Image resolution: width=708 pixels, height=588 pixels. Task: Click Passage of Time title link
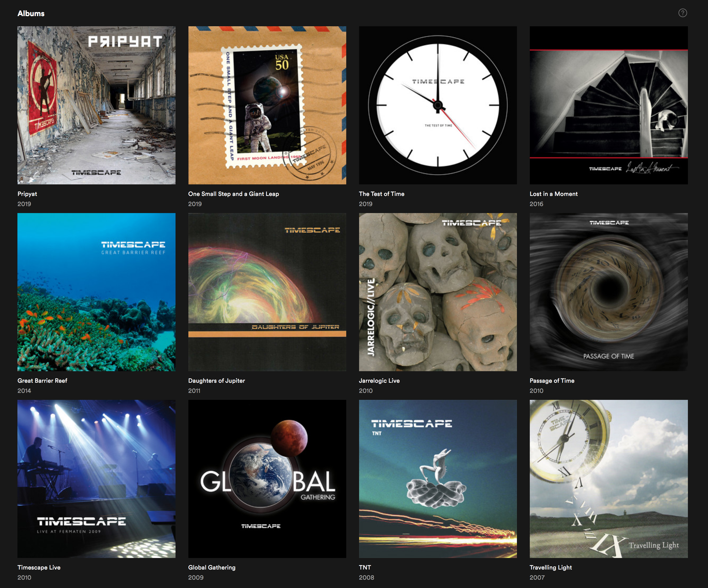[552, 381]
